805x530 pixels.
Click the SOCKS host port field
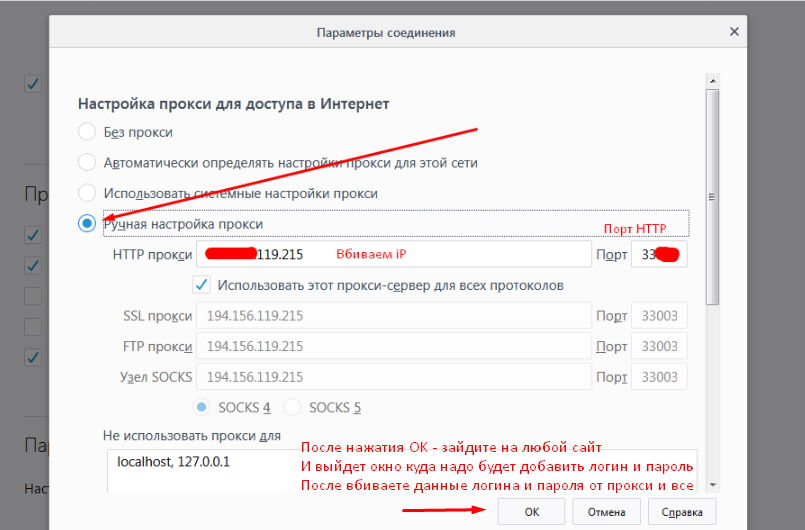pyautogui.click(x=659, y=378)
